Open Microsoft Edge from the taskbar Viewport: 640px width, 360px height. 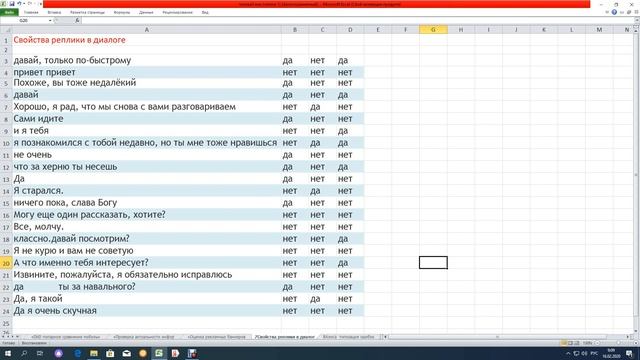tap(78, 353)
